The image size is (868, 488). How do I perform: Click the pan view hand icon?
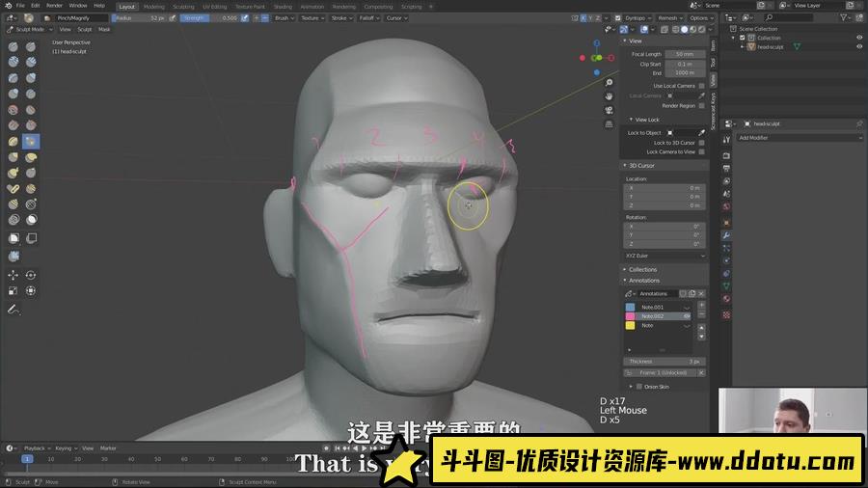tap(609, 96)
